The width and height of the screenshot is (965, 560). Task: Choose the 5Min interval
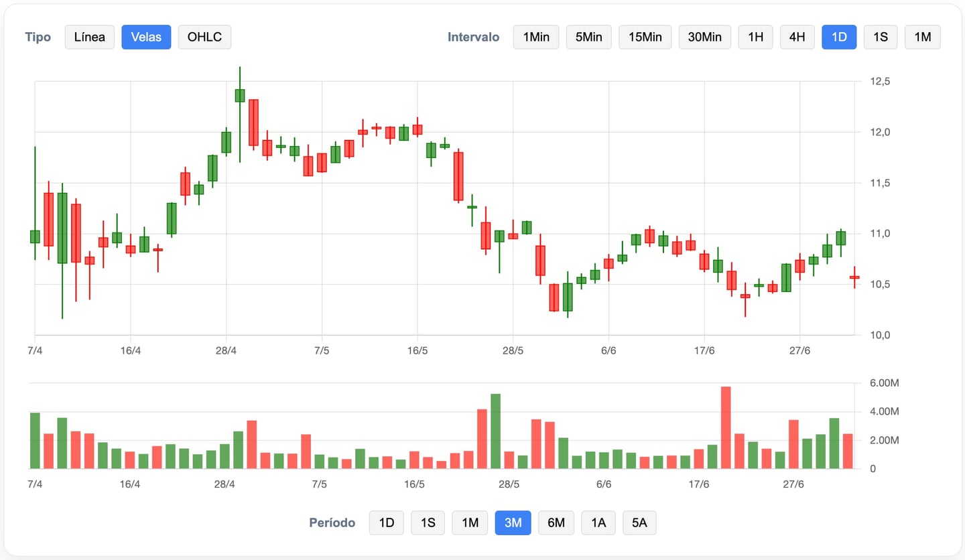[x=589, y=37]
